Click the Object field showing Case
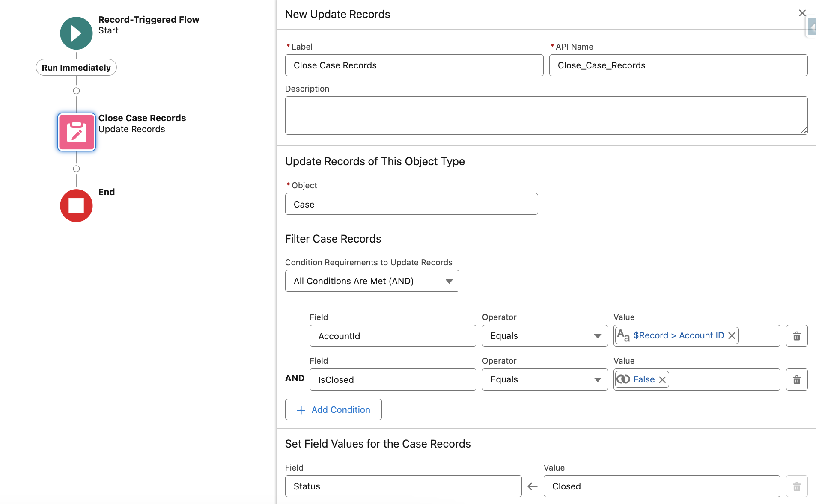 [411, 204]
